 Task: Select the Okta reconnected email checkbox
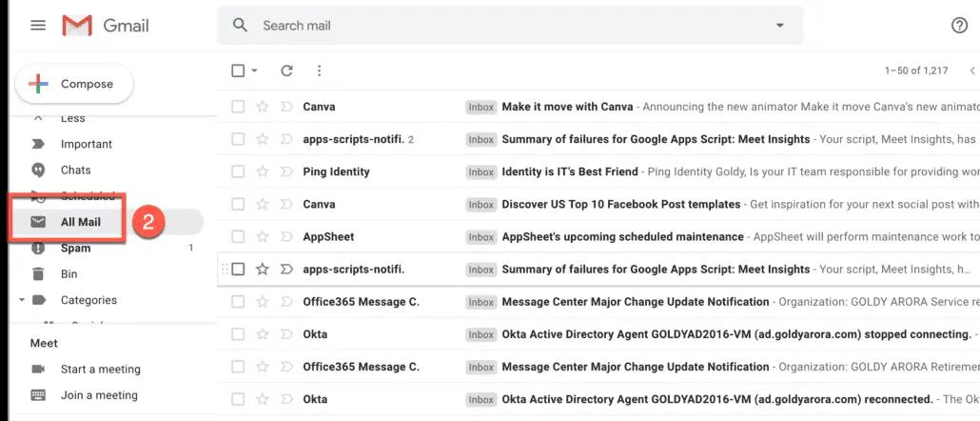238,399
